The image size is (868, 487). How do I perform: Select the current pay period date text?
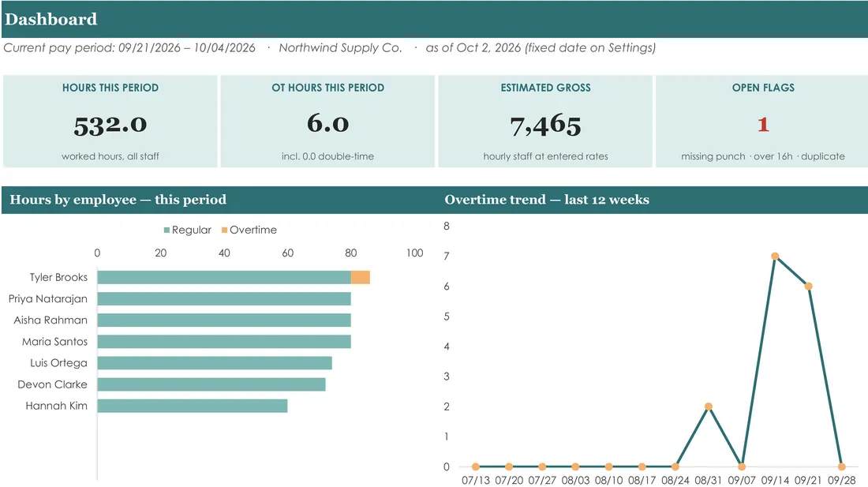(x=129, y=47)
